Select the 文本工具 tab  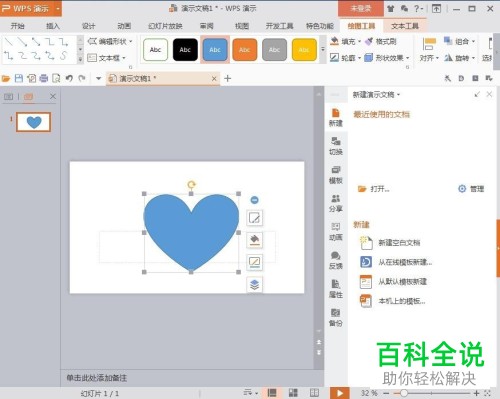[x=405, y=26]
